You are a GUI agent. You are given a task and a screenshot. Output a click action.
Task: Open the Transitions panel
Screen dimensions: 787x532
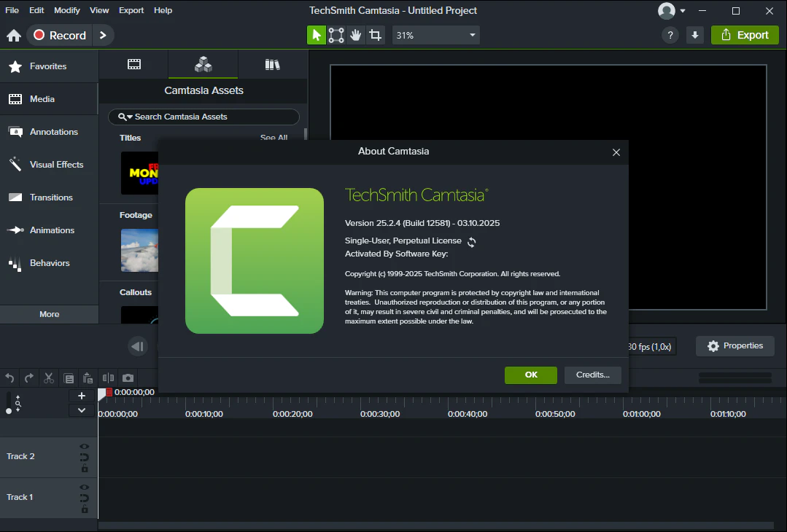[49, 197]
